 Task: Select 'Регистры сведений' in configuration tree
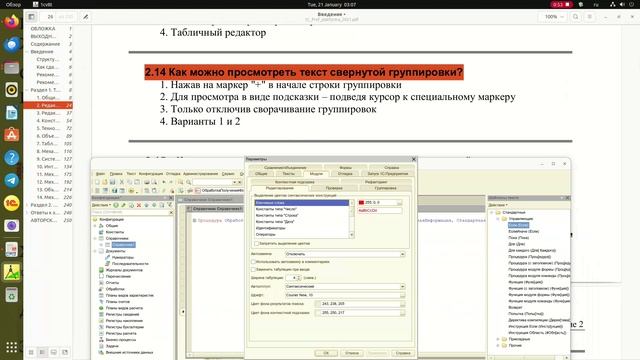coord(122,315)
